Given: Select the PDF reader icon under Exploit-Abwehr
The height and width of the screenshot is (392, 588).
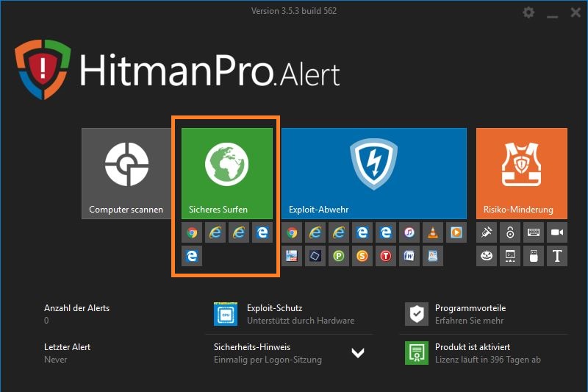Looking at the screenshot, I should [x=292, y=256].
